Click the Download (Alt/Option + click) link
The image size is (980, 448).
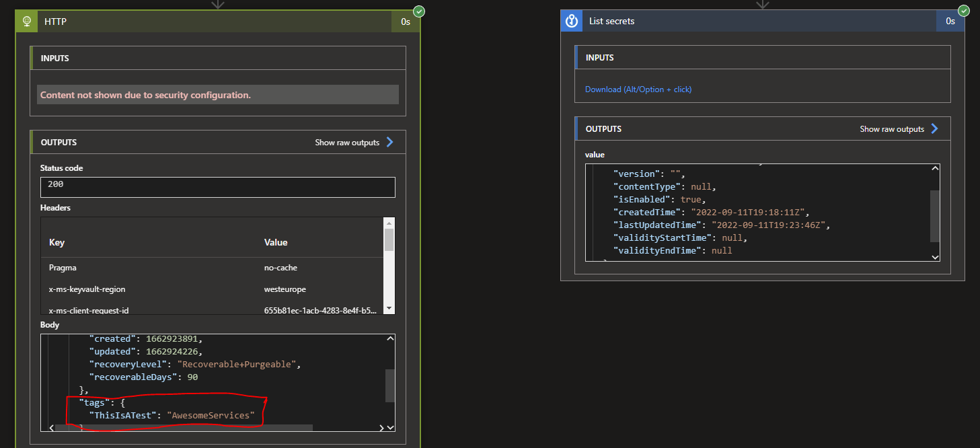tap(637, 89)
